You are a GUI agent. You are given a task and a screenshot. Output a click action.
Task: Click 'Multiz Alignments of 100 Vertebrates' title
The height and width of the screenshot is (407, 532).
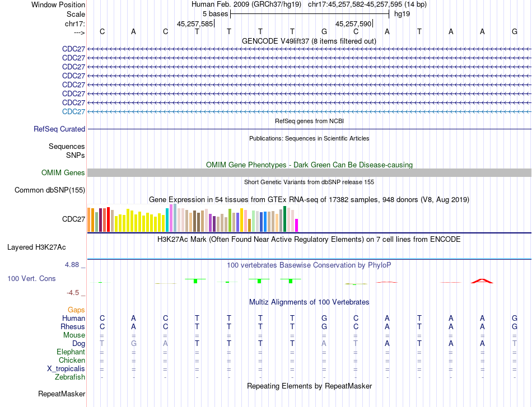click(309, 302)
